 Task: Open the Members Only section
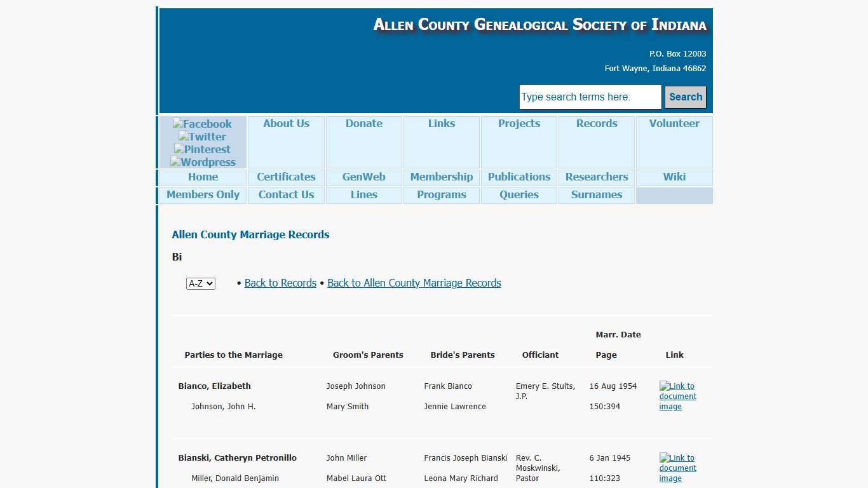coord(202,195)
